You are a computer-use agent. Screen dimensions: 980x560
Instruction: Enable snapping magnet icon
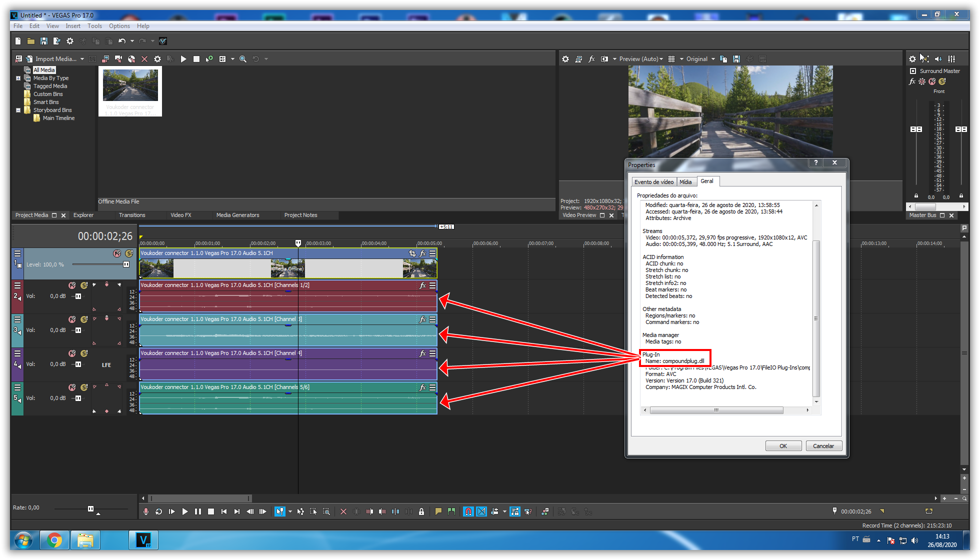pyautogui.click(x=468, y=511)
